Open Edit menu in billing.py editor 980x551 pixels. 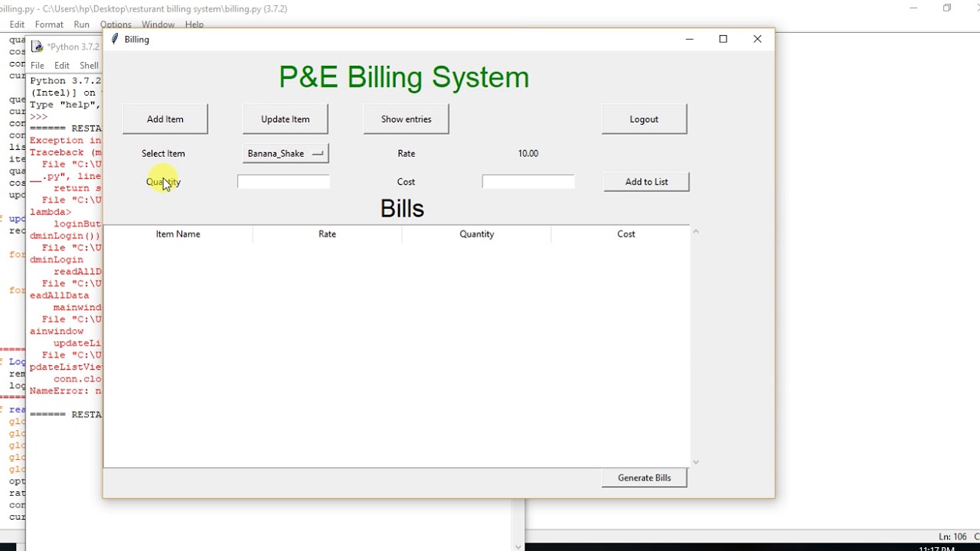click(x=17, y=24)
